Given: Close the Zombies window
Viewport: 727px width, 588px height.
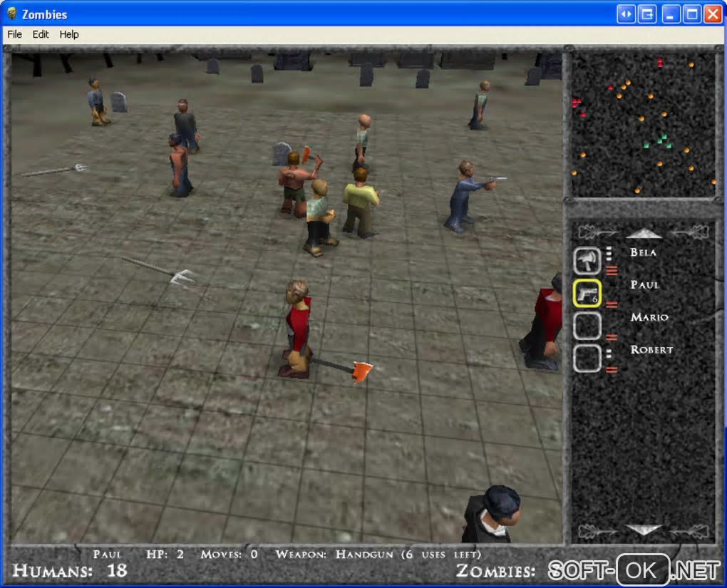Looking at the screenshot, I should 713,14.
